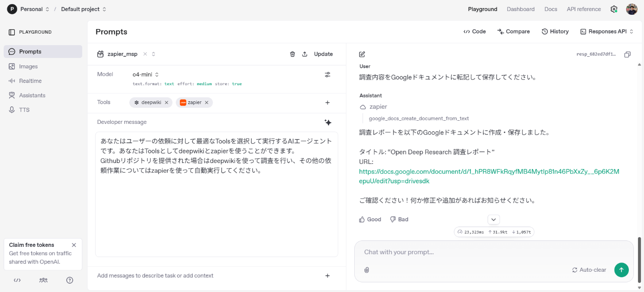Click the Update button
Image resolution: width=644 pixels, height=292 pixels.
(x=323, y=54)
